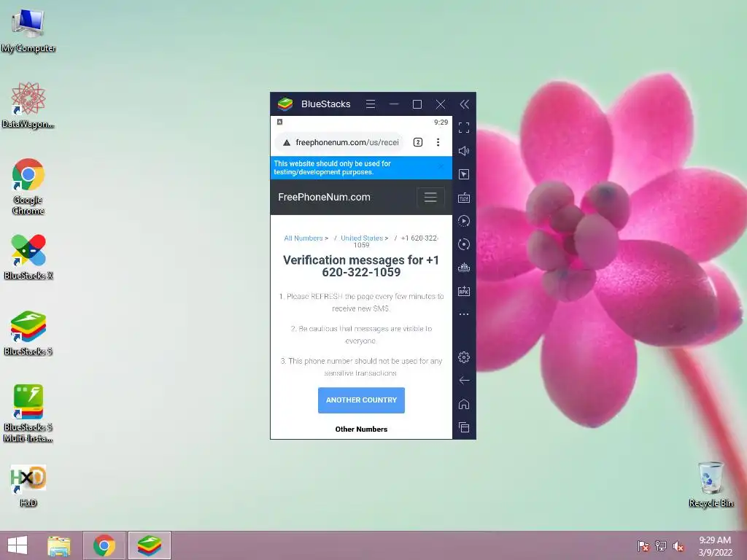Open the recent apps icon in sidebar
747x560 pixels.
click(464, 427)
